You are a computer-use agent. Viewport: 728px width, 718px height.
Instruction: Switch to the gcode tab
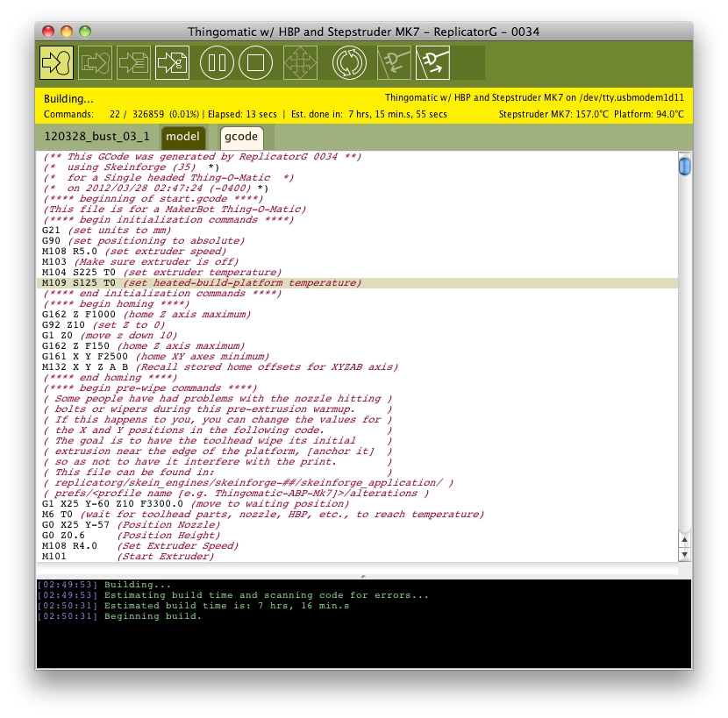coord(241,137)
